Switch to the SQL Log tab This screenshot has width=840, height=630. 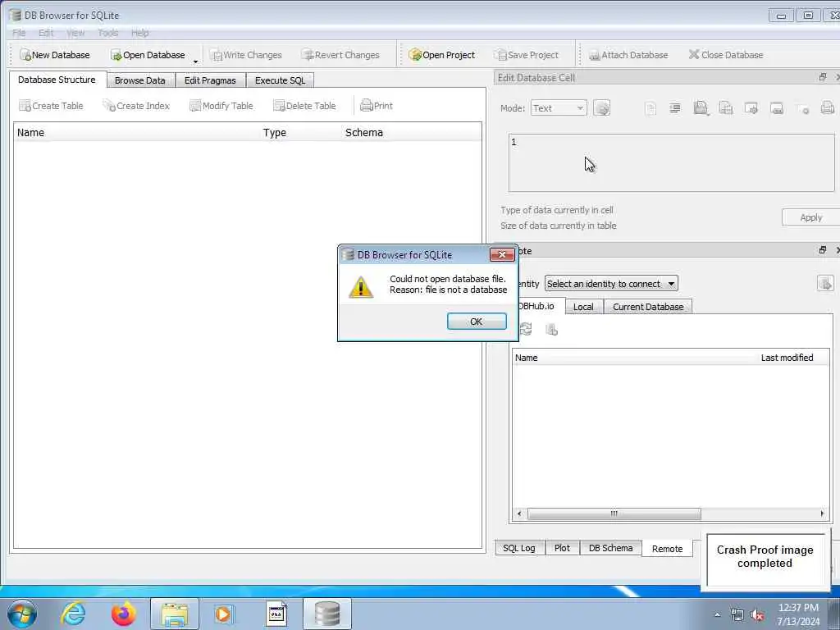(519, 548)
